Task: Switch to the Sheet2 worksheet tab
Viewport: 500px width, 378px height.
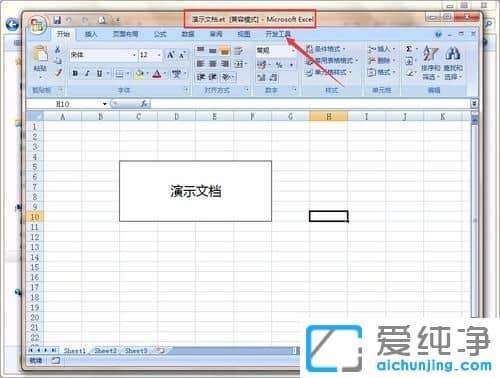Action: pyautogui.click(x=105, y=350)
